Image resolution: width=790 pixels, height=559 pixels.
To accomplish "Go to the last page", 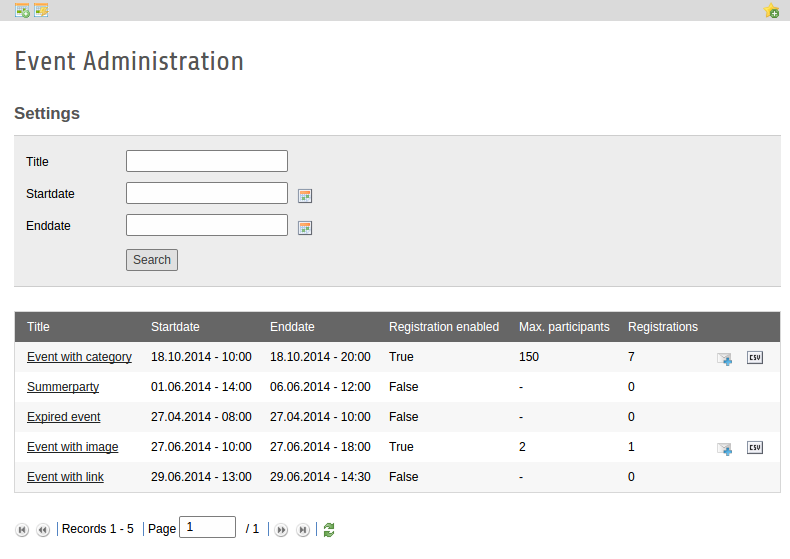I will (x=303, y=530).
